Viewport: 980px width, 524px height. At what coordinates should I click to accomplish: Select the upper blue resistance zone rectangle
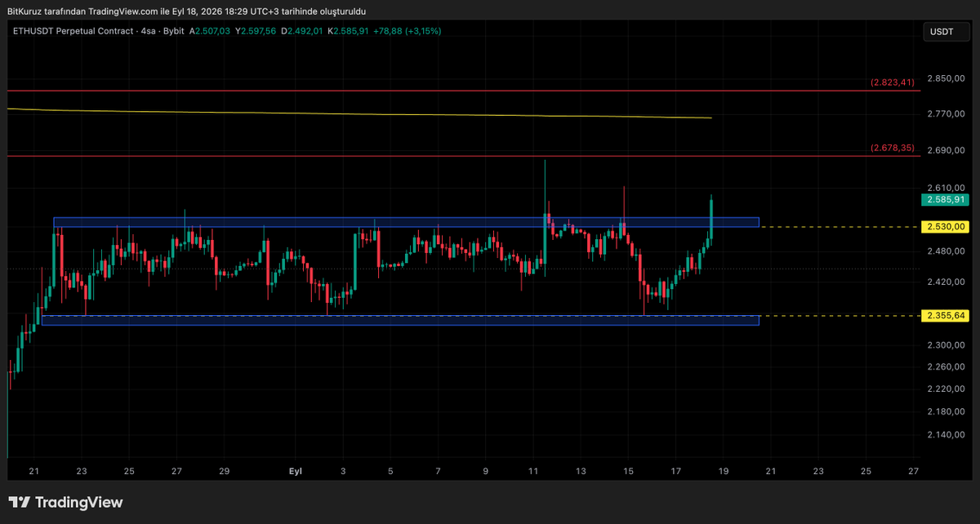click(x=406, y=222)
